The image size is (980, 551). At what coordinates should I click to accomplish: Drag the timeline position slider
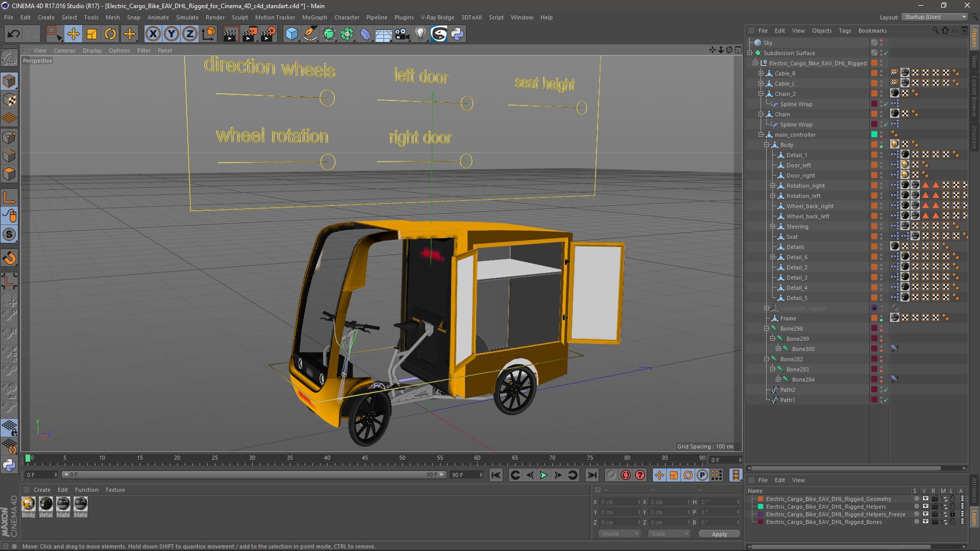[x=28, y=459]
